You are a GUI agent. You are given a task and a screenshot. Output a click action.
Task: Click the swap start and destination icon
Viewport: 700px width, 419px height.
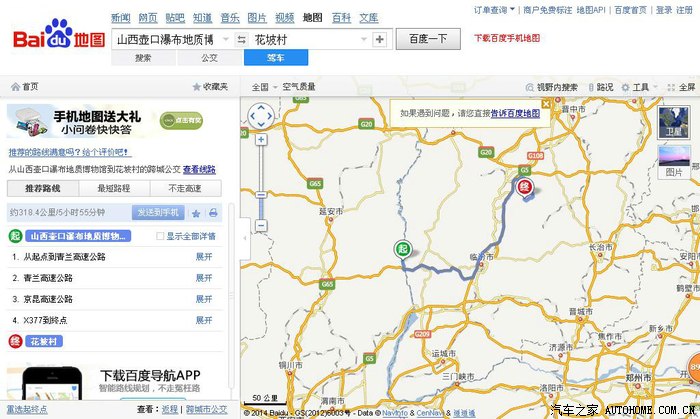241,40
